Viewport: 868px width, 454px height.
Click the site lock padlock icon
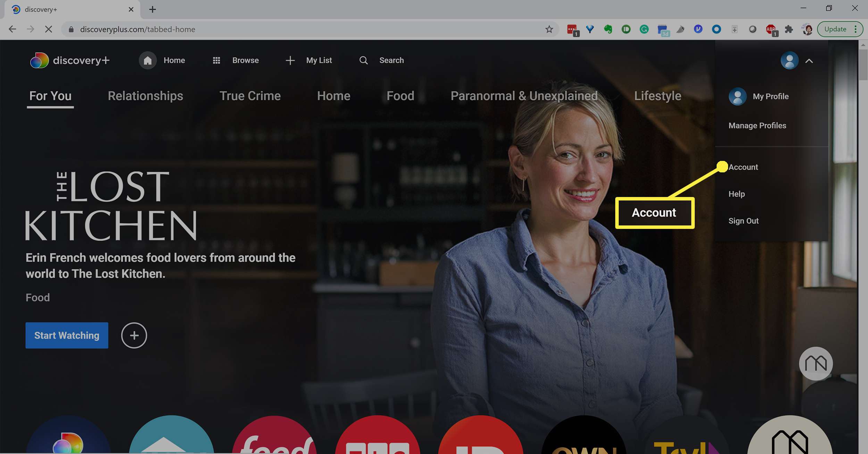[x=71, y=29]
